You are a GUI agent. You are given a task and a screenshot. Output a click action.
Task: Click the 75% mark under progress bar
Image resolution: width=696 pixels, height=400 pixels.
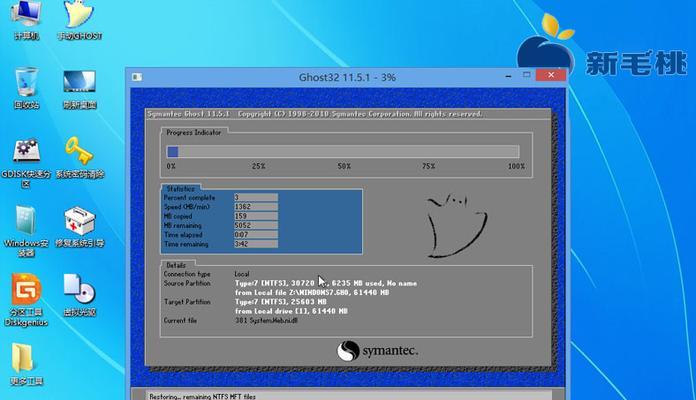(428, 166)
